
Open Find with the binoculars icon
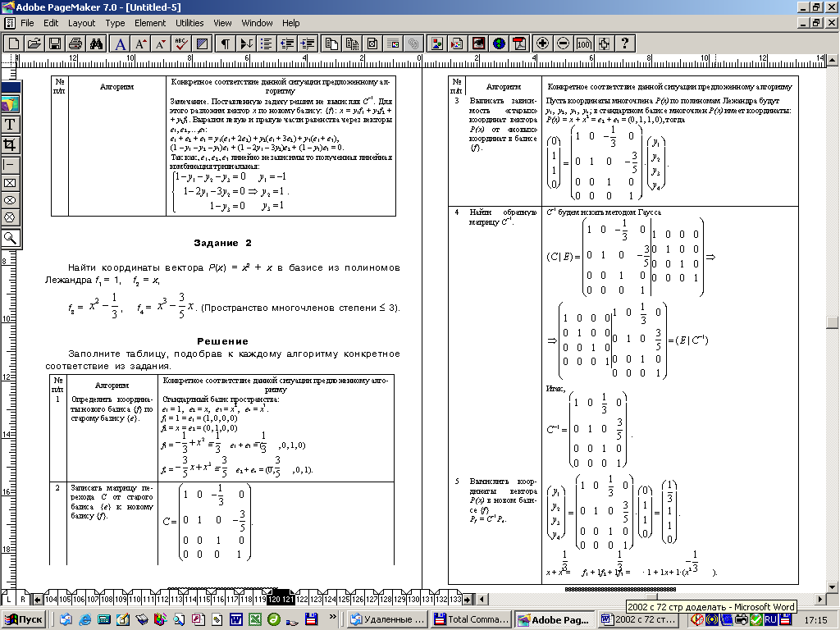[96, 43]
